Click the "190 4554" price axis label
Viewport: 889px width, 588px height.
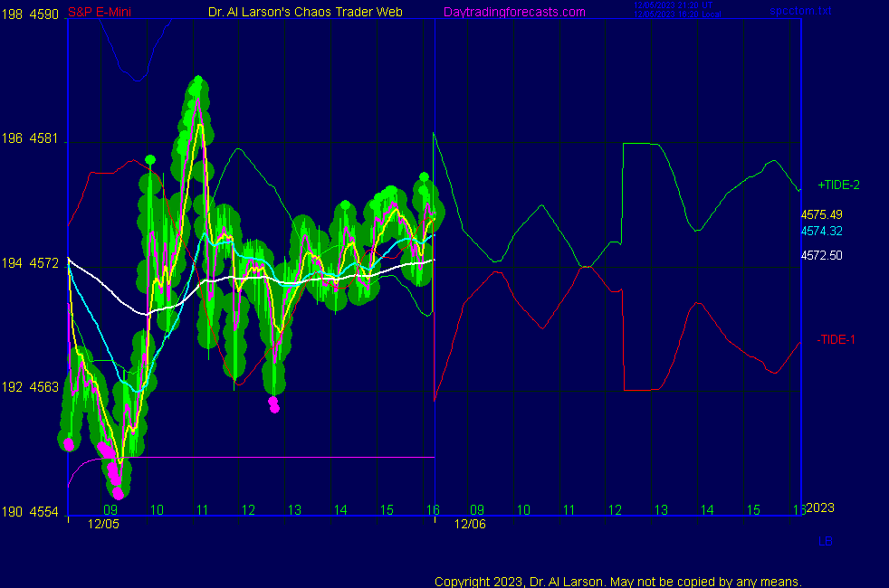point(30,512)
